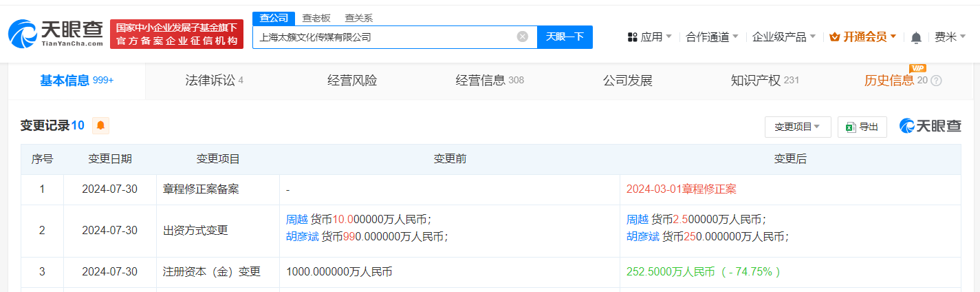The width and height of the screenshot is (980, 292).
Task: Click the 2024-07-30 date in row 1
Action: tap(110, 189)
